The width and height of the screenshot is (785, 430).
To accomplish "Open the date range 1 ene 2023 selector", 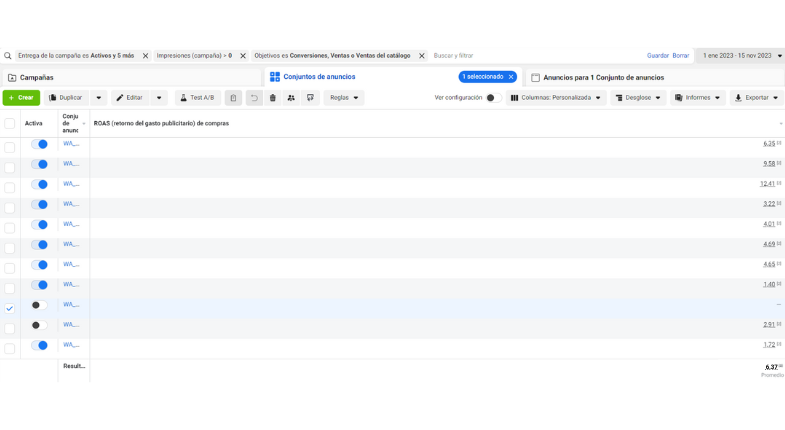I will tap(739, 56).
